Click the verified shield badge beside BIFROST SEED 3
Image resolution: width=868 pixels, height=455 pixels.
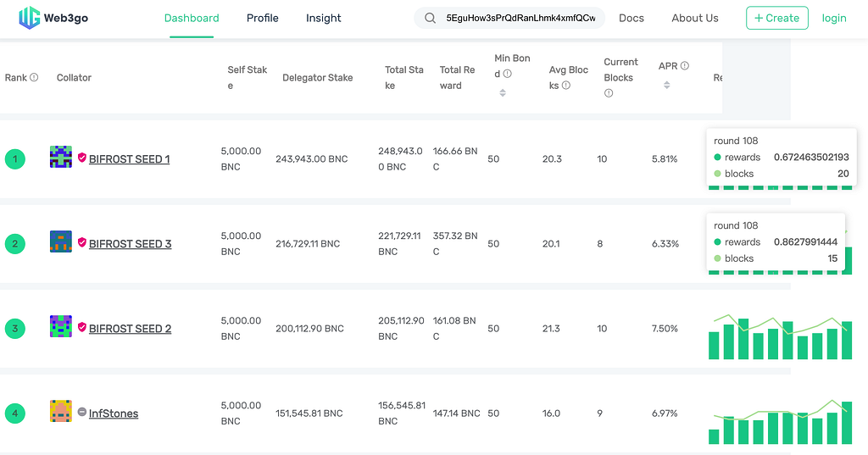coord(82,242)
